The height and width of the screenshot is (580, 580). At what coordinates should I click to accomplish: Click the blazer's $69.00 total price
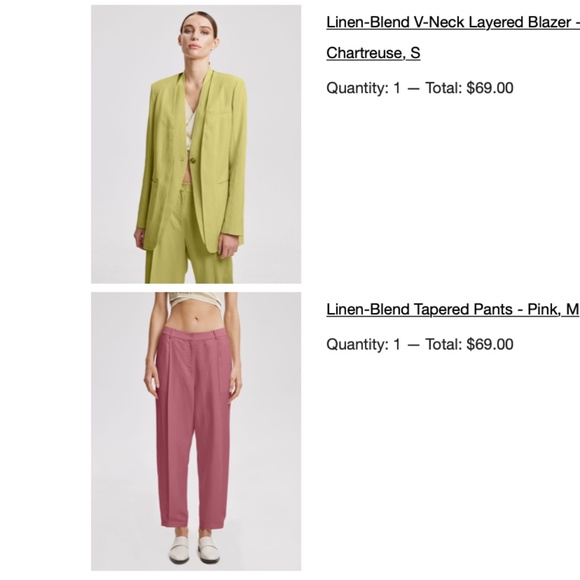(490, 88)
